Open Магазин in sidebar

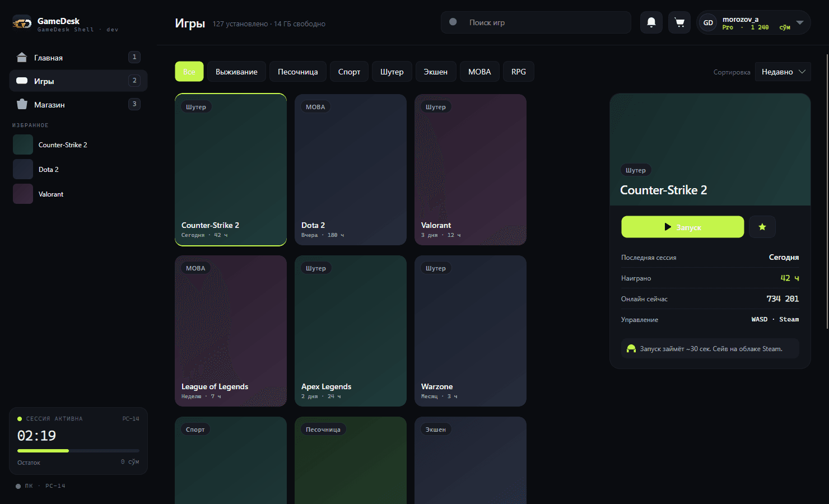(78, 104)
